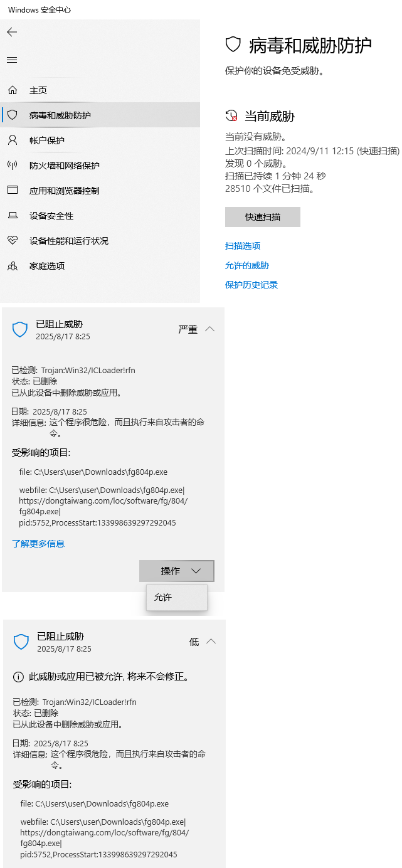The image size is (402, 868).
Task: Open the 扫描选项 link
Action: pyautogui.click(x=243, y=246)
